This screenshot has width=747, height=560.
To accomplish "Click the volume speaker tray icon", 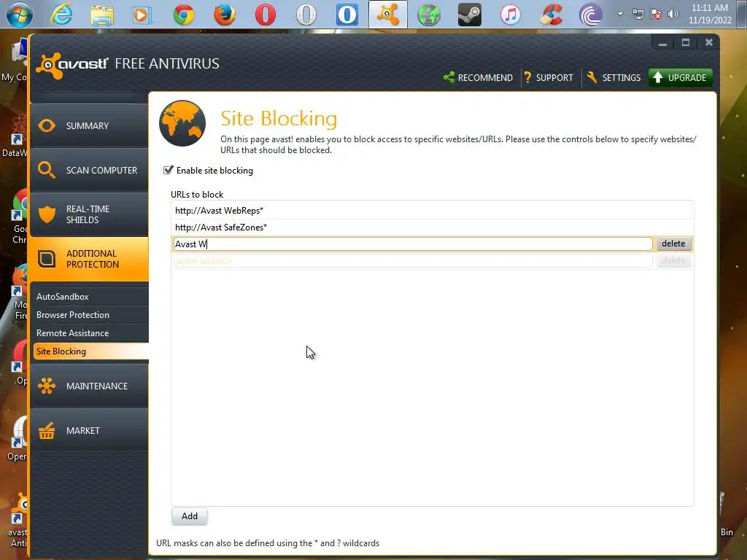I will point(673,14).
